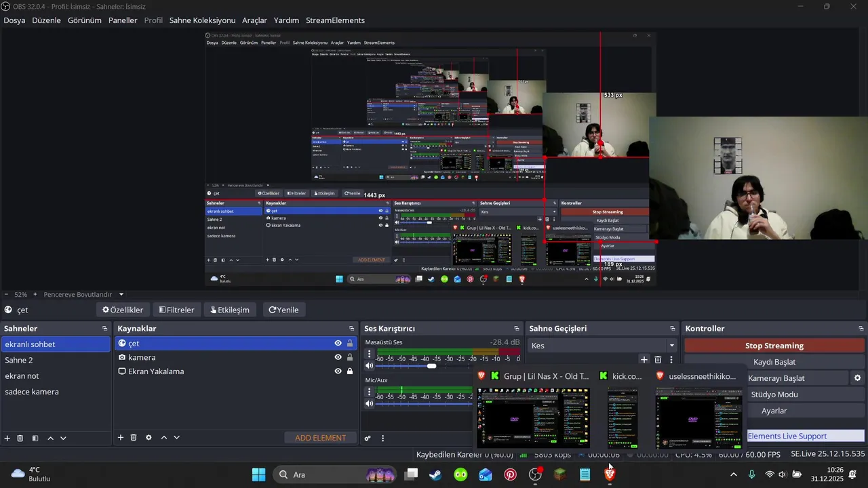Viewport: 868px width, 488px height.
Task: Open the Araçlar menu
Action: (x=255, y=20)
